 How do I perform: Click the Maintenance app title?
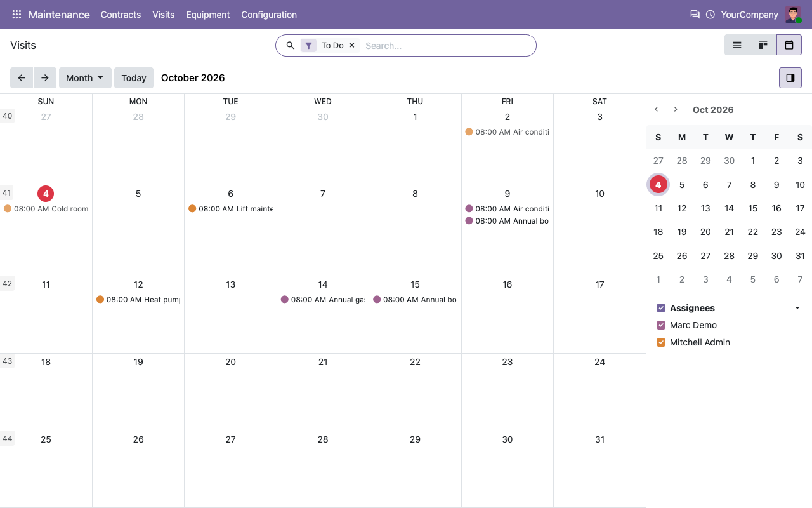[x=59, y=15]
